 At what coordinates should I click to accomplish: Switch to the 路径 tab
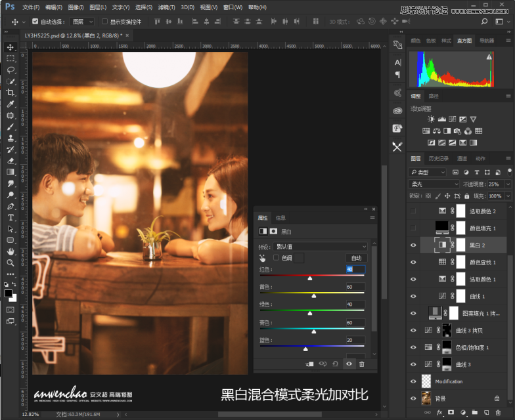point(434,96)
